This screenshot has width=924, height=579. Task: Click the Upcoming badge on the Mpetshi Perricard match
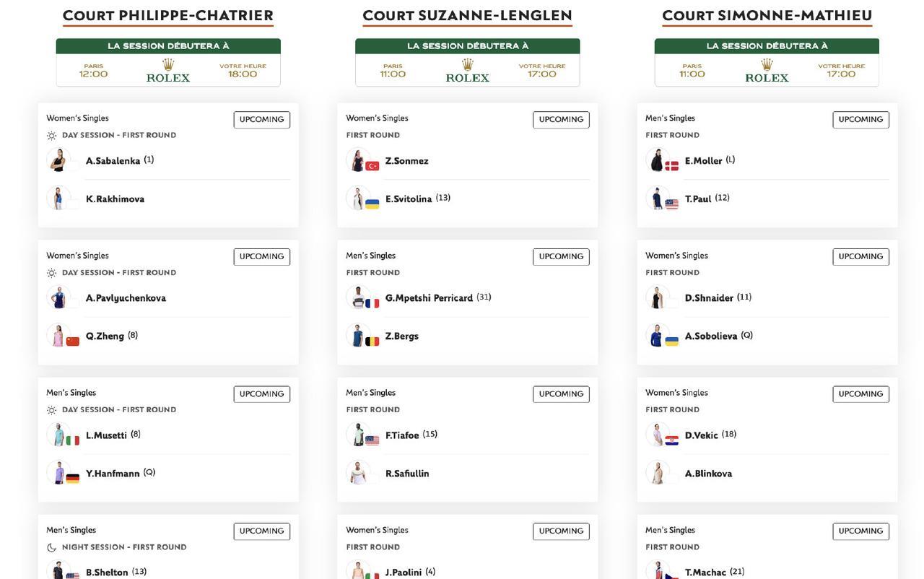point(561,257)
